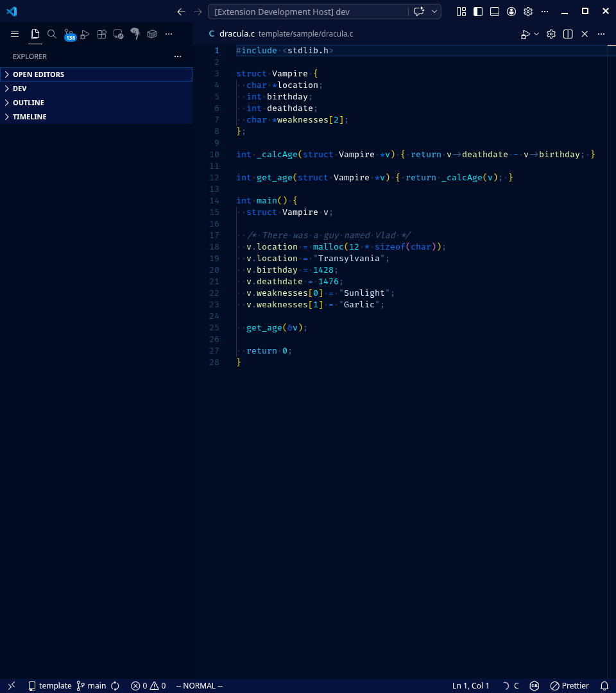Click the malloc call on line 18
The width and height of the screenshot is (616, 693).
pos(328,246)
